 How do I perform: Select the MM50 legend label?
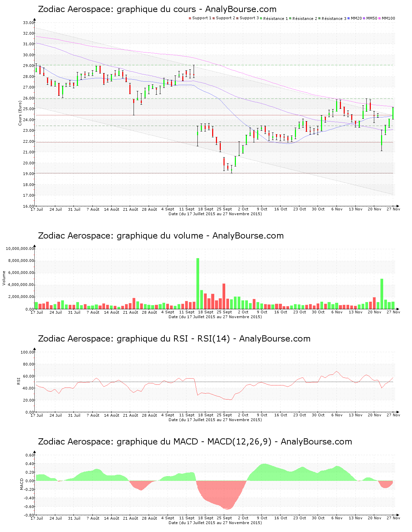[x=372, y=18]
